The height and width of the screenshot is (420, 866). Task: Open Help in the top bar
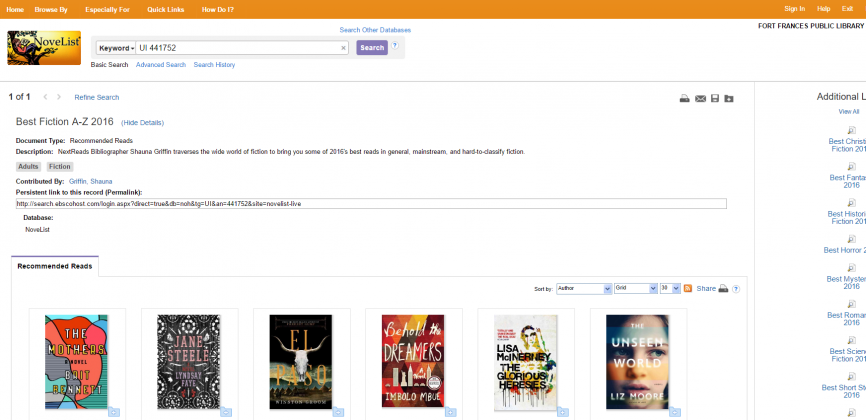(x=823, y=9)
